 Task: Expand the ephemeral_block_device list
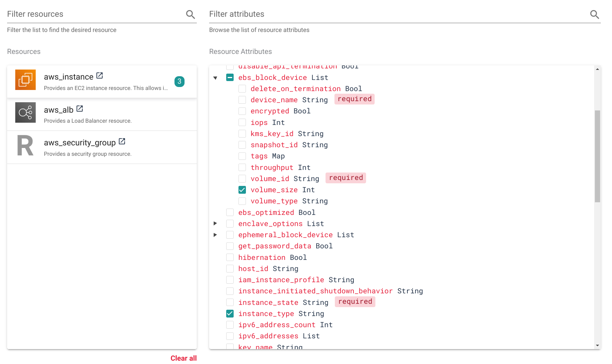pos(215,235)
